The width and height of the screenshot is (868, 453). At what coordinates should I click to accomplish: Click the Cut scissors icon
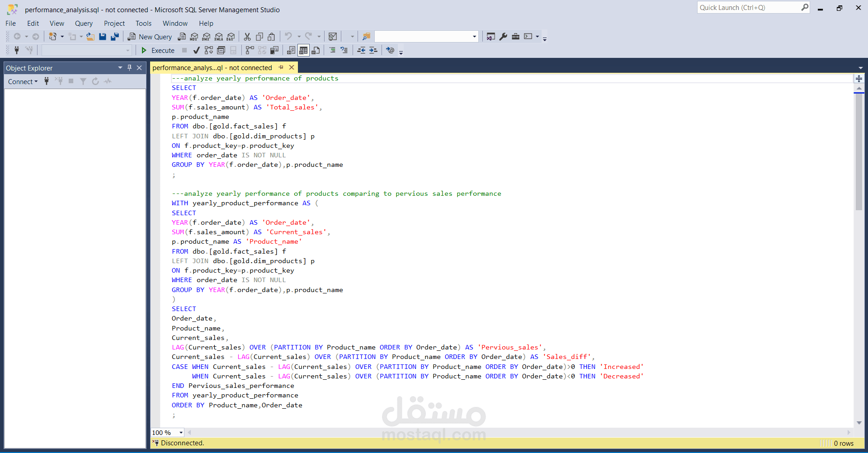(247, 37)
